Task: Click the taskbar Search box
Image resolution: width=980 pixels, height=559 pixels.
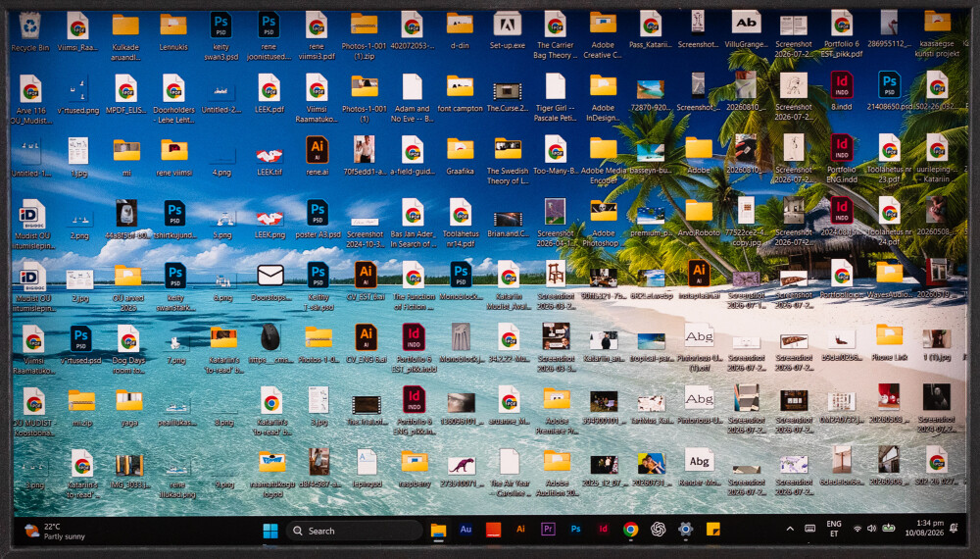Action: (x=354, y=531)
